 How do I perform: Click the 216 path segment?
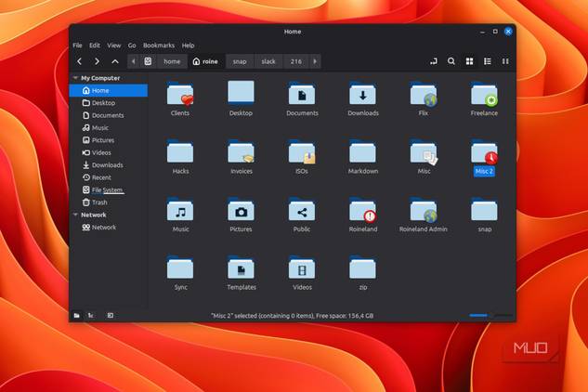click(296, 61)
